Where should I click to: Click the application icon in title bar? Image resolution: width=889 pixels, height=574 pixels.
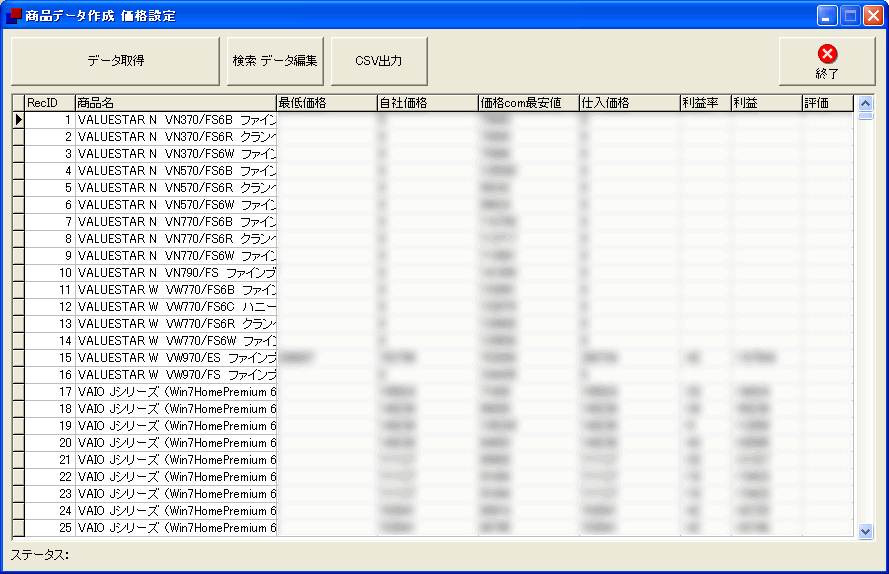[13, 16]
